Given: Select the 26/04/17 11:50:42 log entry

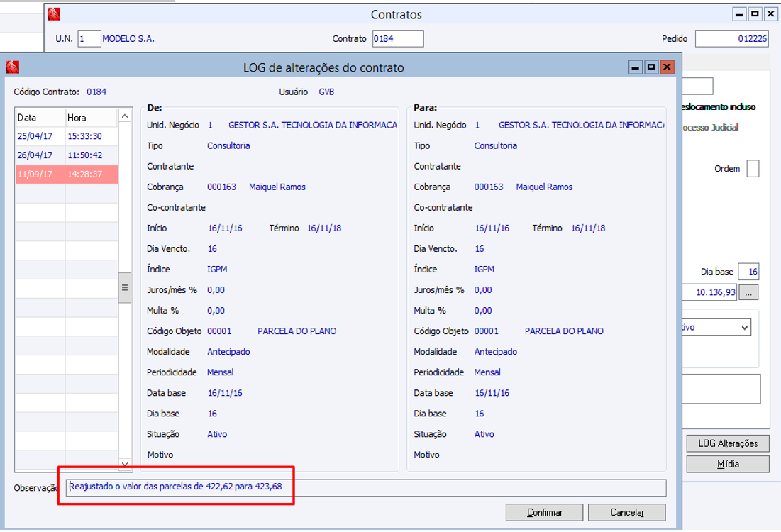Looking at the screenshot, I should [67, 155].
